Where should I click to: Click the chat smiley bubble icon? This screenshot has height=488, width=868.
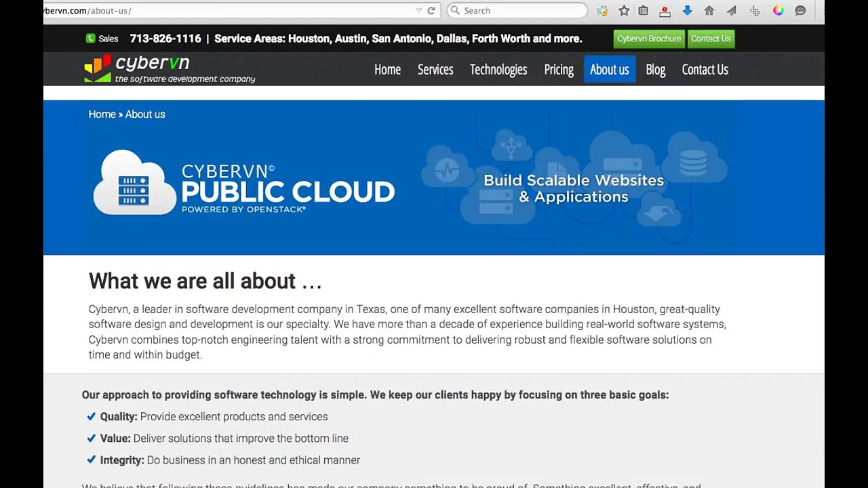pos(800,10)
